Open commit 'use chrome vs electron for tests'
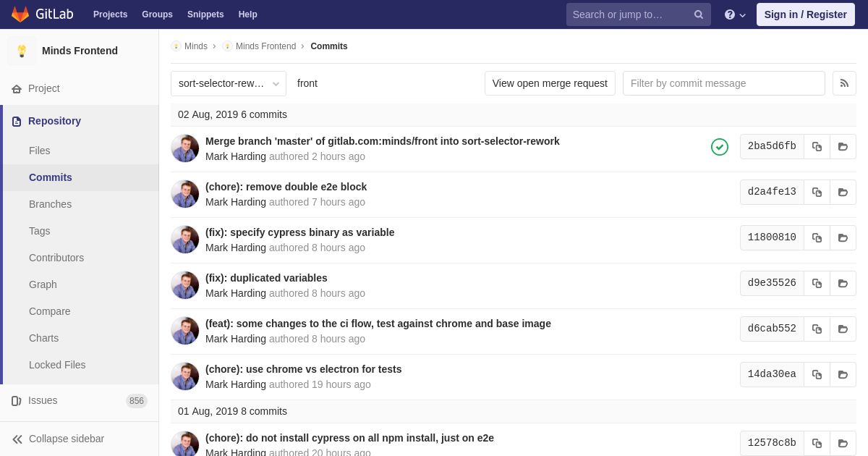 tap(303, 369)
